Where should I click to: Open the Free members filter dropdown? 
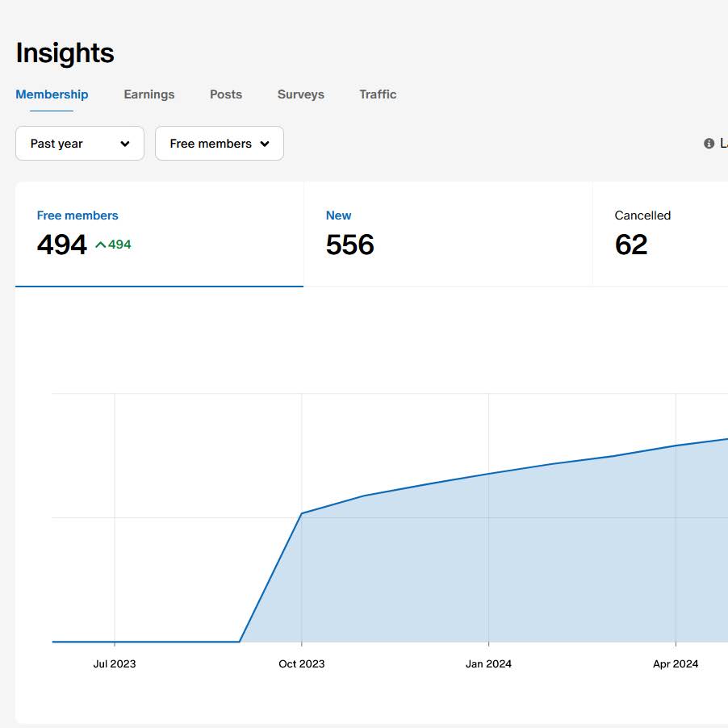[x=219, y=144]
